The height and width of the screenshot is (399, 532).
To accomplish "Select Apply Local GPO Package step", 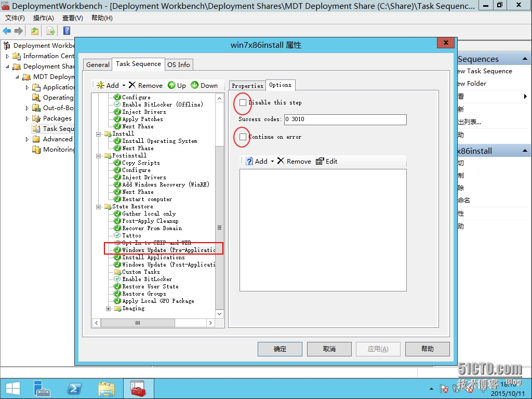I will point(158,301).
